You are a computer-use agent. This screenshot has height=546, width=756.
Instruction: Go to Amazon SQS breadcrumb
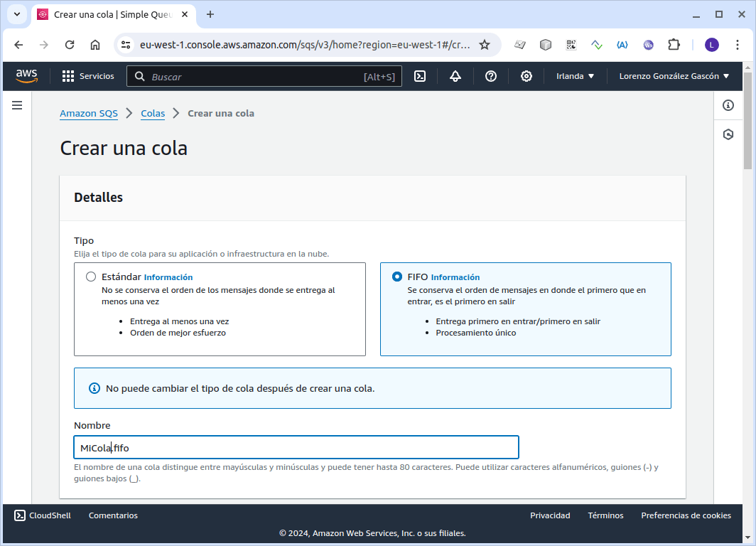[89, 113]
